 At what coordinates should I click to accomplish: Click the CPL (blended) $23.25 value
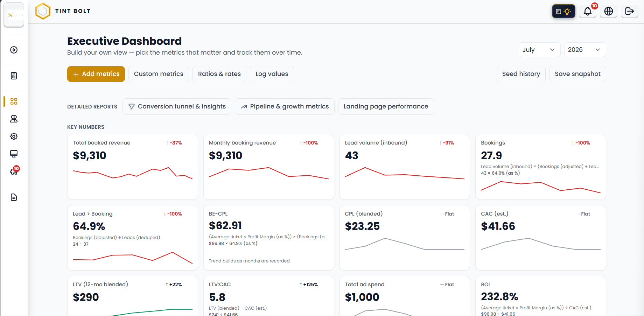point(362,226)
